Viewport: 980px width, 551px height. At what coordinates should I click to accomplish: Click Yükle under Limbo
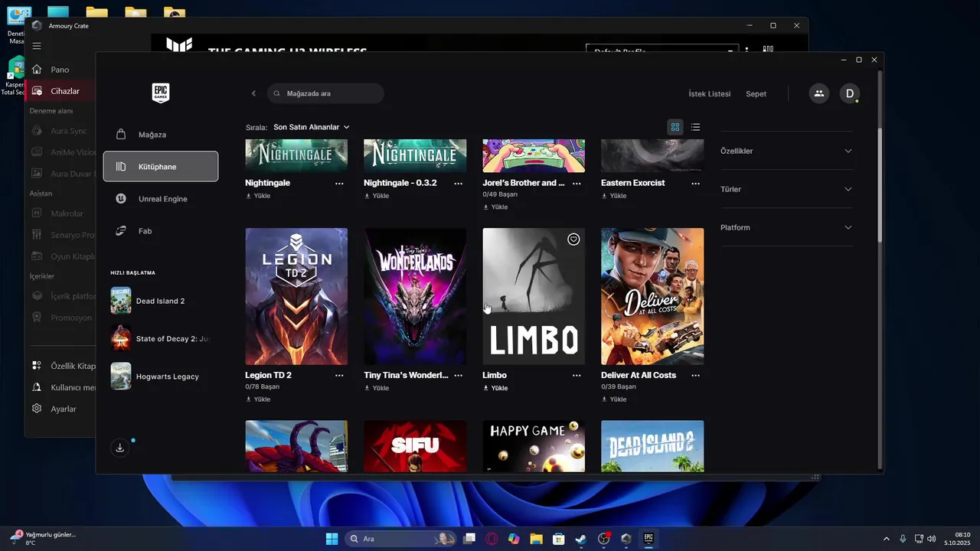point(495,388)
